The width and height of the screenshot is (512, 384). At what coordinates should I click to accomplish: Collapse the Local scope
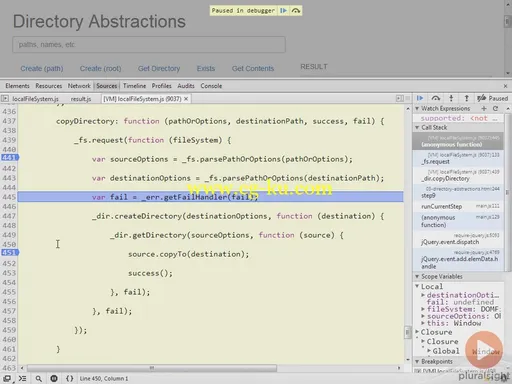click(x=417, y=286)
